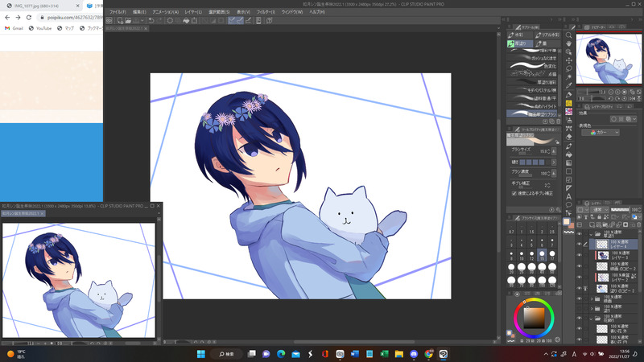Select the Move layer tool
This screenshot has height=362, width=644.
coord(569,60)
